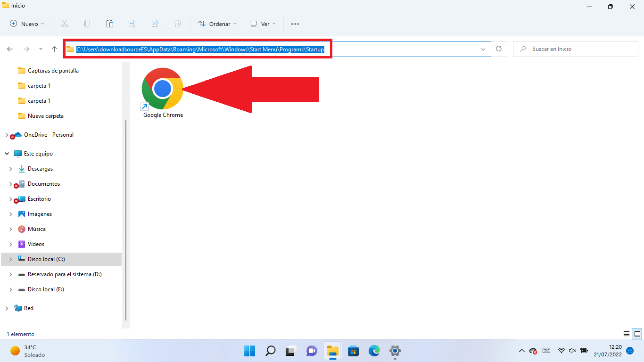This screenshot has height=362, width=644.
Task: Click the Cut scissors icon
Action: [x=65, y=24]
